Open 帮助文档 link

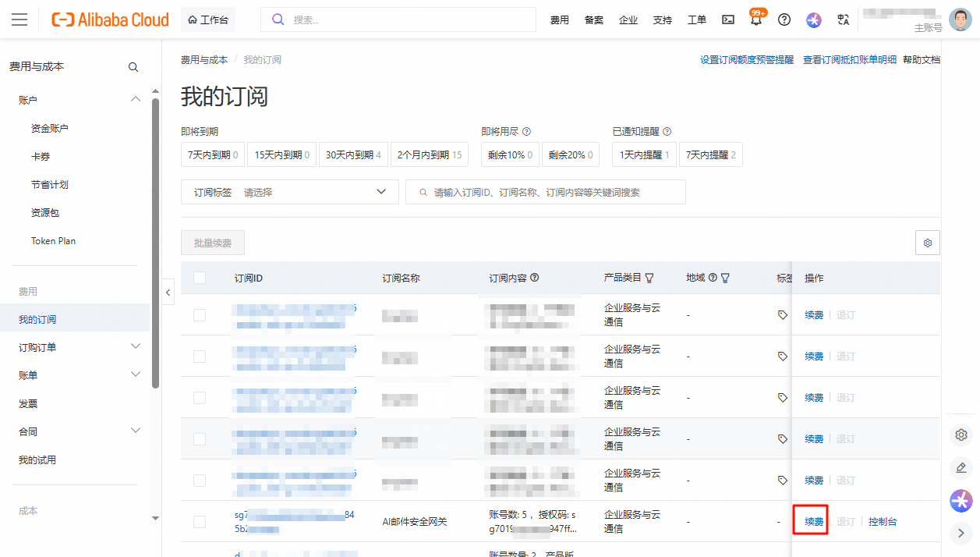coord(921,60)
